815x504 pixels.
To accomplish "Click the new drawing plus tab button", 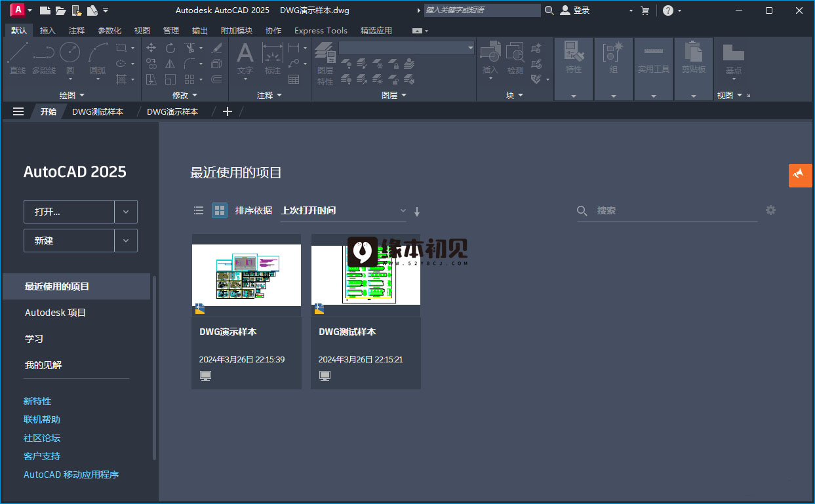I will tap(228, 111).
